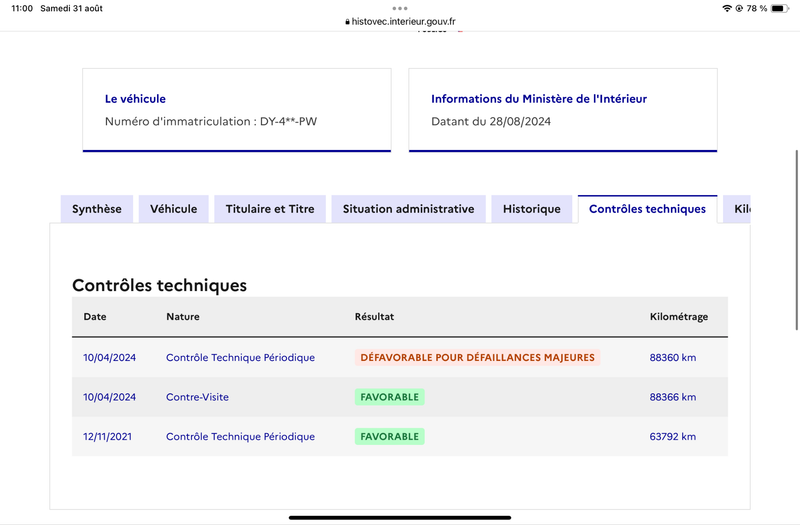Open the Titulaire et Titre tab
The image size is (800, 525).
(x=270, y=209)
